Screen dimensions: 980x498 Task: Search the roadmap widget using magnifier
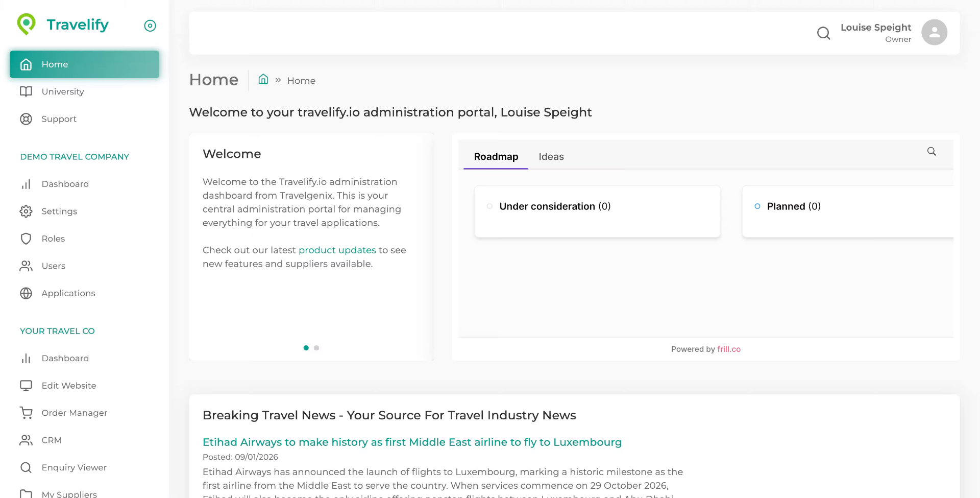pyautogui.click(x=932, y=151)
